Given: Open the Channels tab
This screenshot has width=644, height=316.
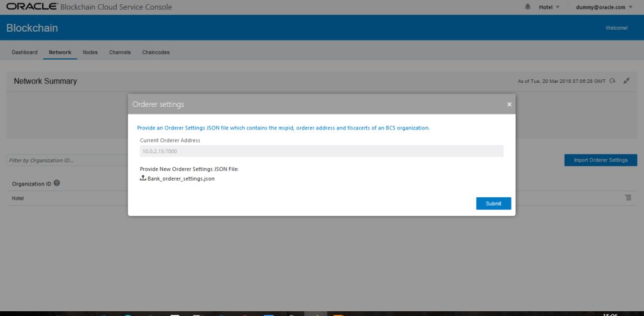Looking at the screenshot, I should [x=120, y=52].
